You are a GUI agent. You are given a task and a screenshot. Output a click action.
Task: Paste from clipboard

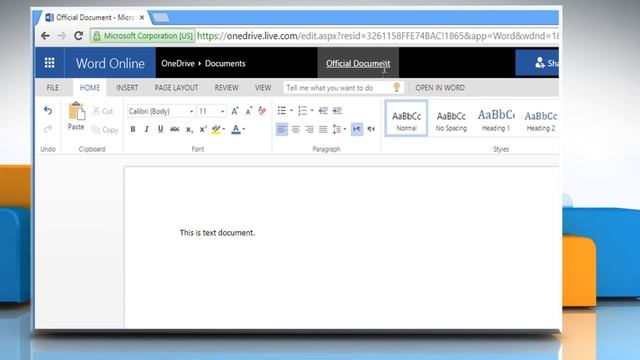[x=76, y=116]
